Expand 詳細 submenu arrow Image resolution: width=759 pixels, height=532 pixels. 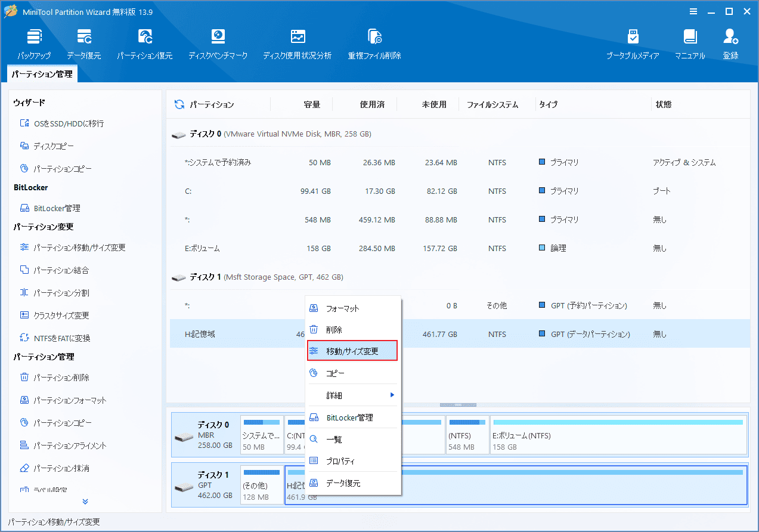(x=392, y=395)
